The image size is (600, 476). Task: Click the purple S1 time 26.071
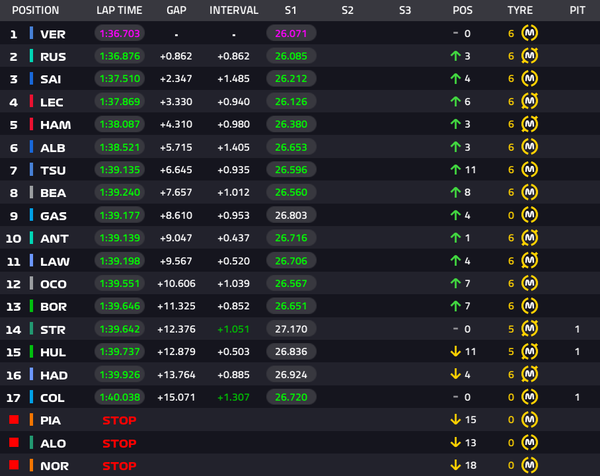(291, 34)
